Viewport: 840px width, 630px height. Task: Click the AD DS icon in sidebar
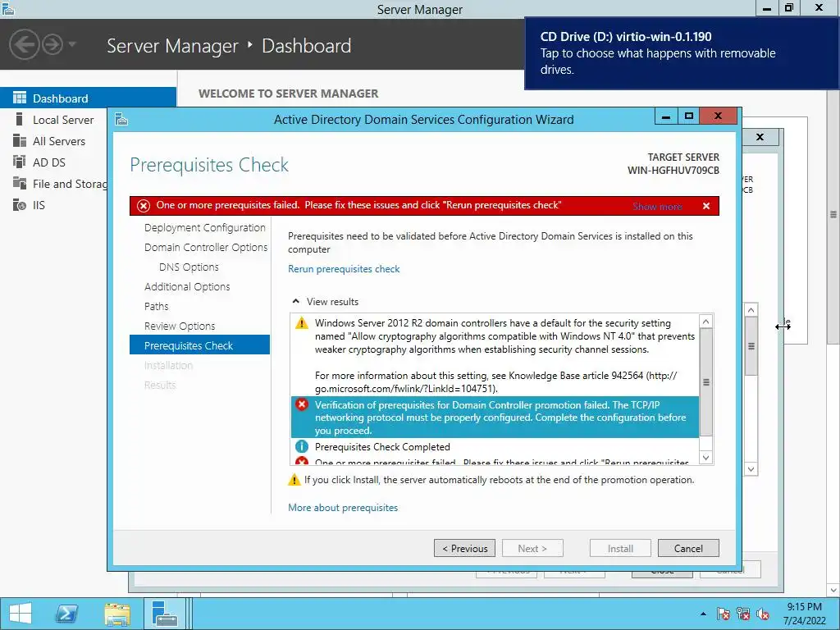pos(20,162)
